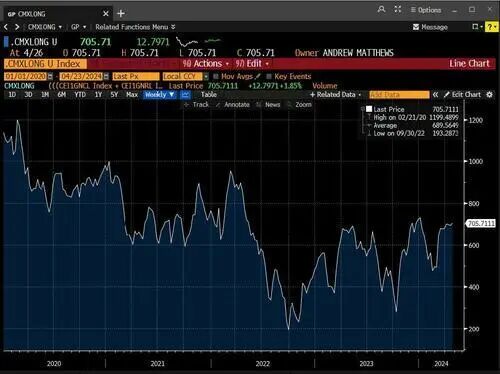500x374 pixels.
Task: Open the 90 Actions dropdown
Action: [x=206, y=64]
